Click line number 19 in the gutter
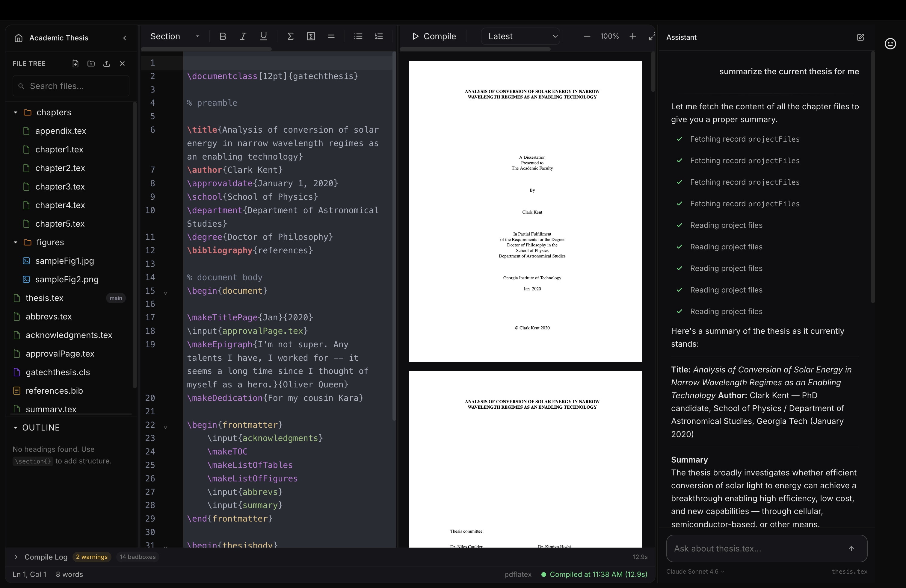Image resolution: width=906 pixels, height=588 pixels. pos(150,344)
